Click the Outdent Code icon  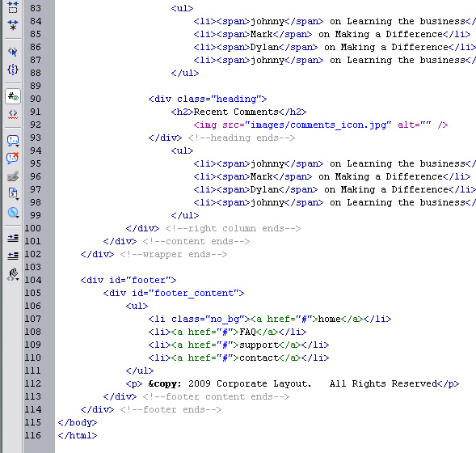13,256
